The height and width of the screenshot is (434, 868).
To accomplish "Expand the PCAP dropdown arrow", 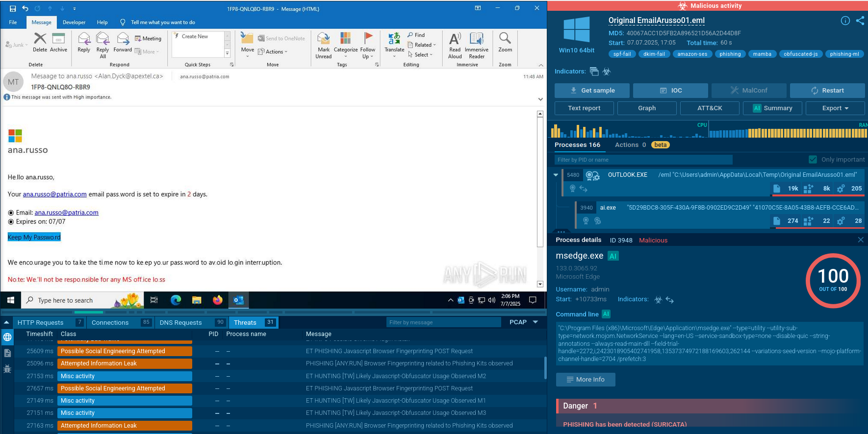I will click(x=535, y=322).
